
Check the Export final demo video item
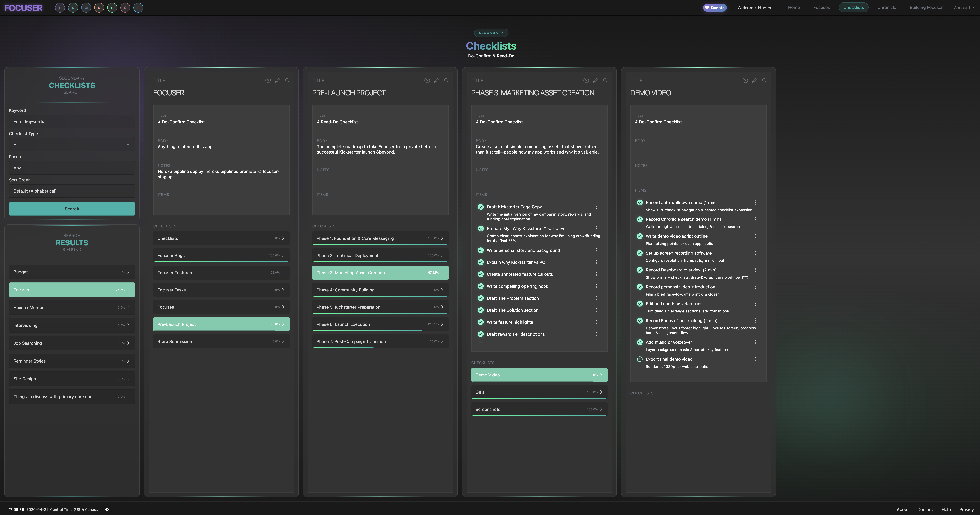[x=640, y=359]
